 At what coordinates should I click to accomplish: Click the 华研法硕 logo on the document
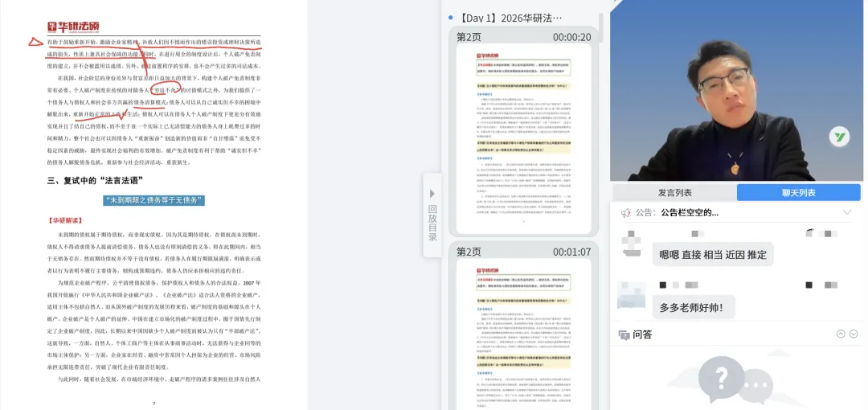pyautogui.click(x=74, y=27)
